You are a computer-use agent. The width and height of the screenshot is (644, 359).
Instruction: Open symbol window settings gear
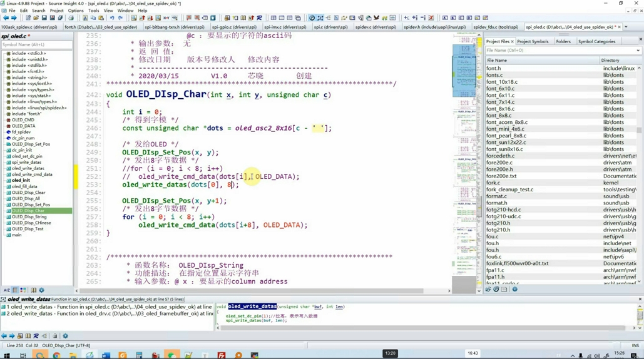(x=41, y=290)
